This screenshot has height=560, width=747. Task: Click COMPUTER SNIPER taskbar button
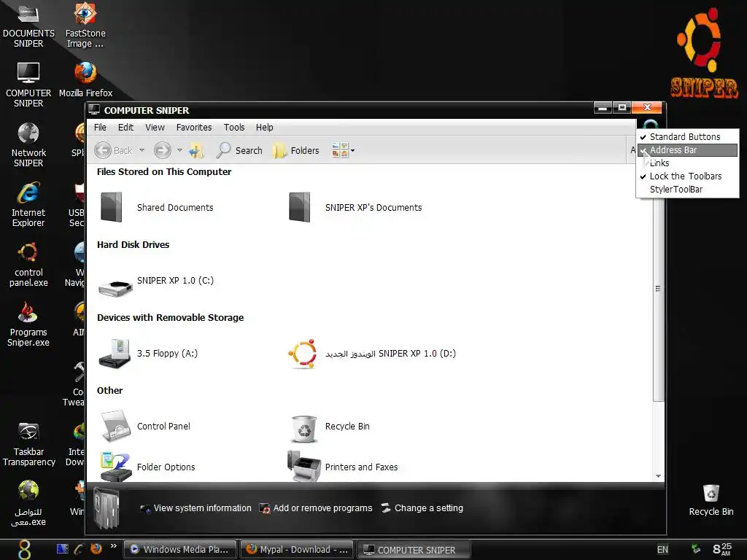(414, 550)
